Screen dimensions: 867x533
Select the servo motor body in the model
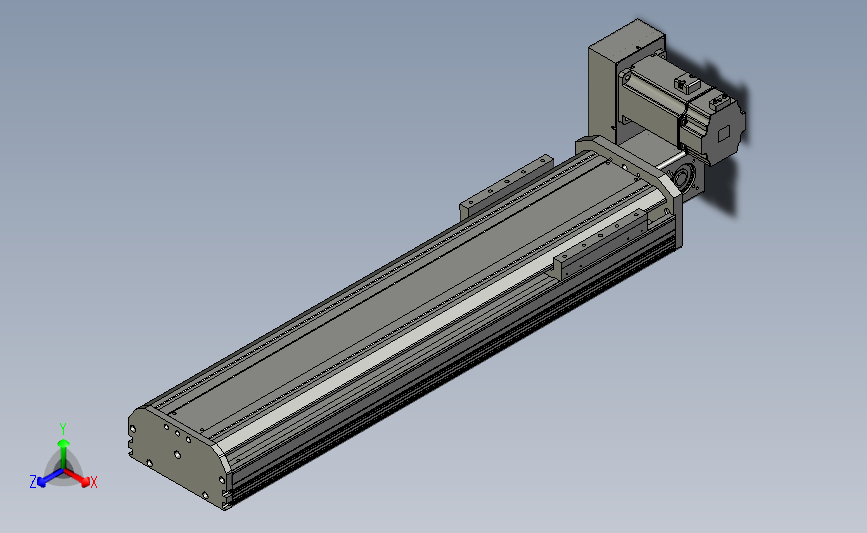(x=683, y=111)
